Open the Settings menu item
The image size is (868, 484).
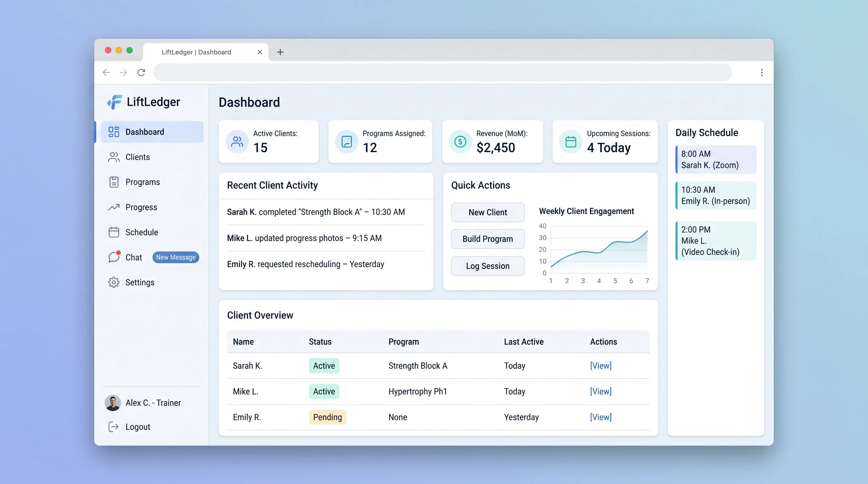pos(152,282)
